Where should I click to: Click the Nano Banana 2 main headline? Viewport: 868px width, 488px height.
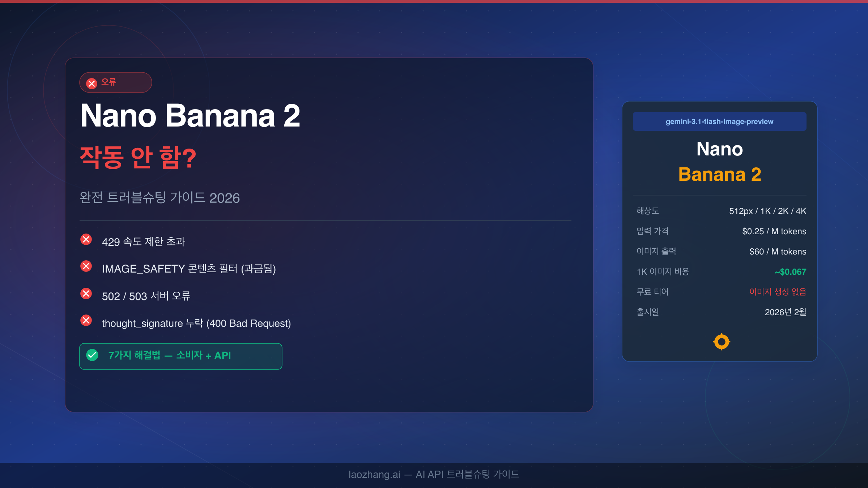coord(190,116)
